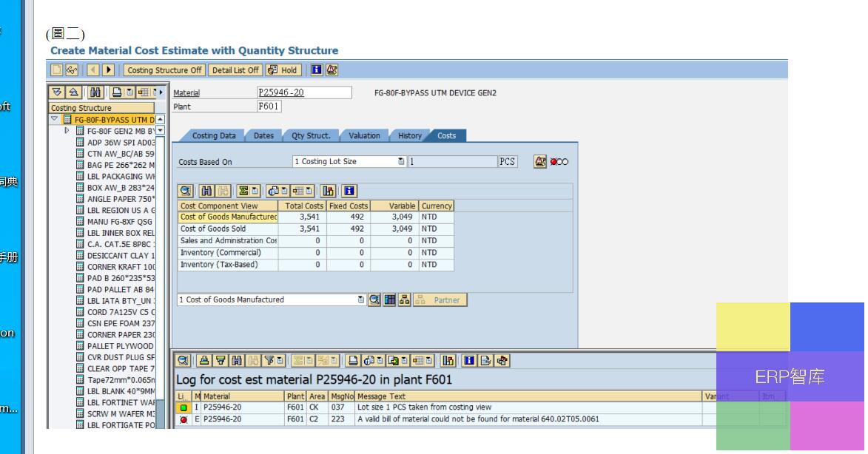Image resolution: width=868 pixels, height=454 pixels.
Task: Select the Inventory (Tax-Based) row
Action: [315, 265]
